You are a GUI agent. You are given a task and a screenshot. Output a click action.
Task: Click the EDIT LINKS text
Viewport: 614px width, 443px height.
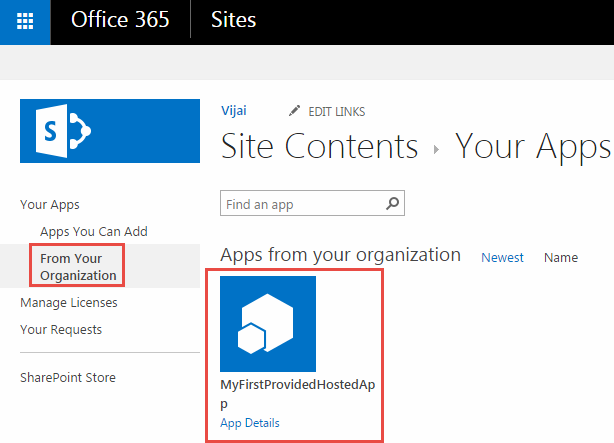point(337,111)
